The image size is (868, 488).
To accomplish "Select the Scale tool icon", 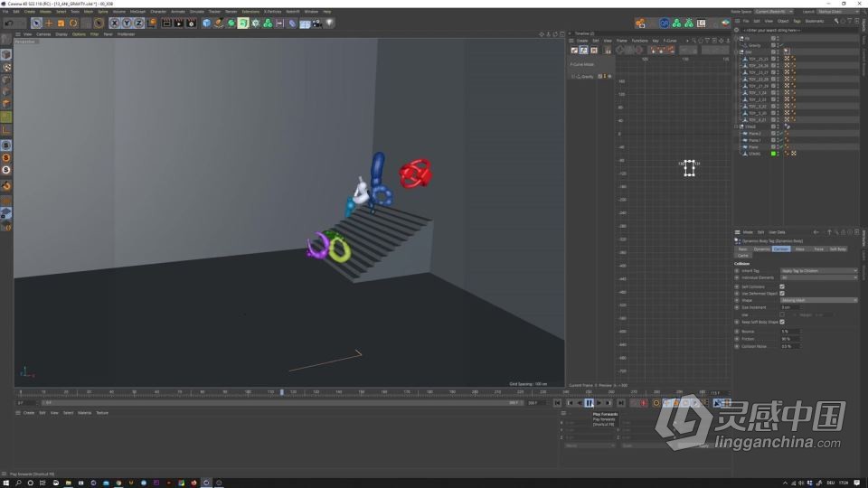I will point(61,23).
